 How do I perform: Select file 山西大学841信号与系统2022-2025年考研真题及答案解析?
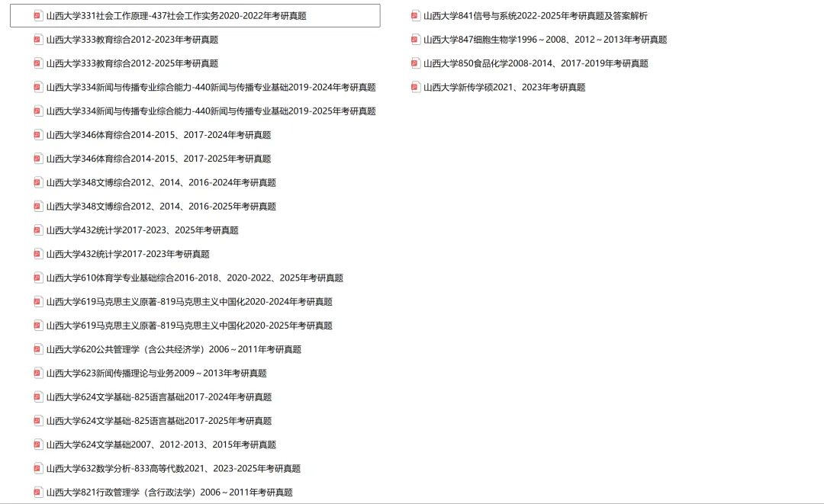536,16
